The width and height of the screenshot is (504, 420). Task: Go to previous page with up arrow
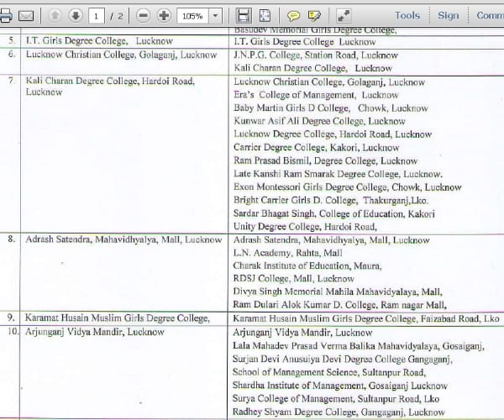55,15
